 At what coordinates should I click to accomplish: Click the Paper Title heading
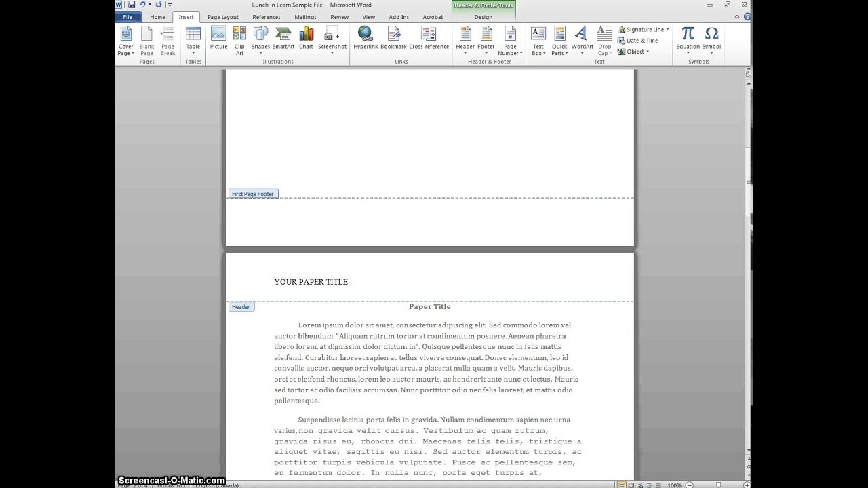[x=430, y=306]
